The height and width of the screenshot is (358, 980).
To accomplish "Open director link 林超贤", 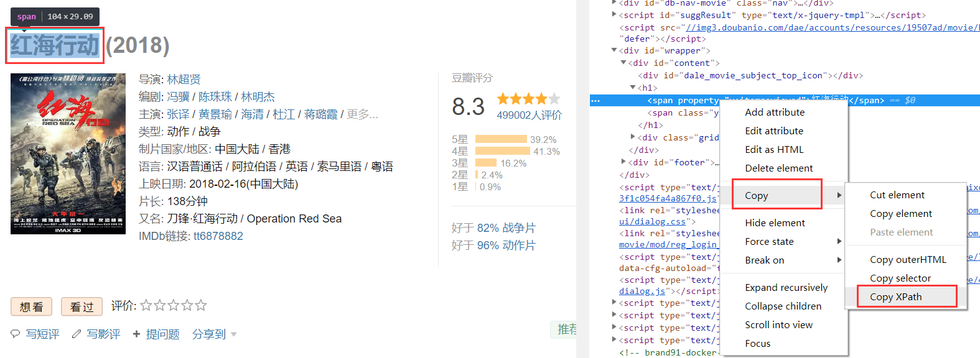I will [x=184, y=79].
